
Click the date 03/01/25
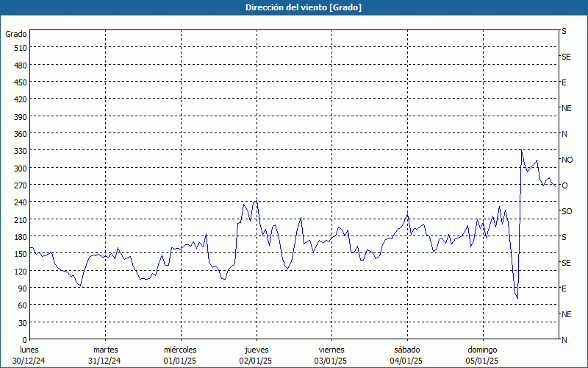tap(331, 361)
